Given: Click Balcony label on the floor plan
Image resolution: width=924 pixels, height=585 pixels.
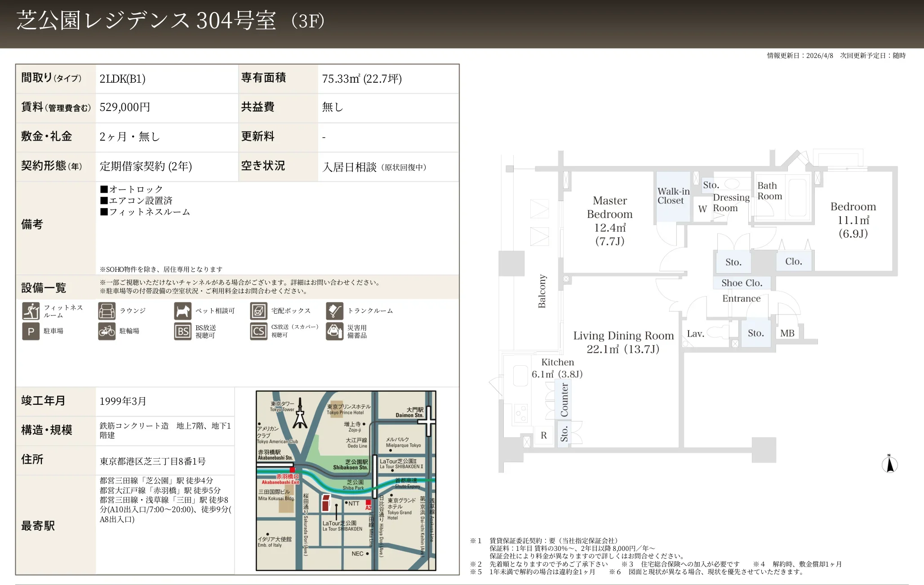Looking at the screenshot, I should 542,291.
